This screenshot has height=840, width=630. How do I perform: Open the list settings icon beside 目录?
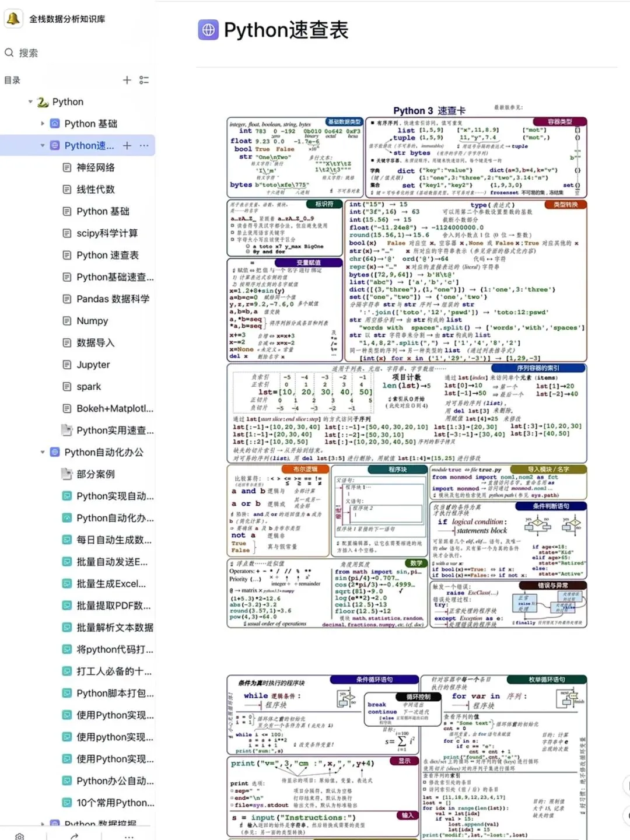pyautogui.click(x=144, y=80)
